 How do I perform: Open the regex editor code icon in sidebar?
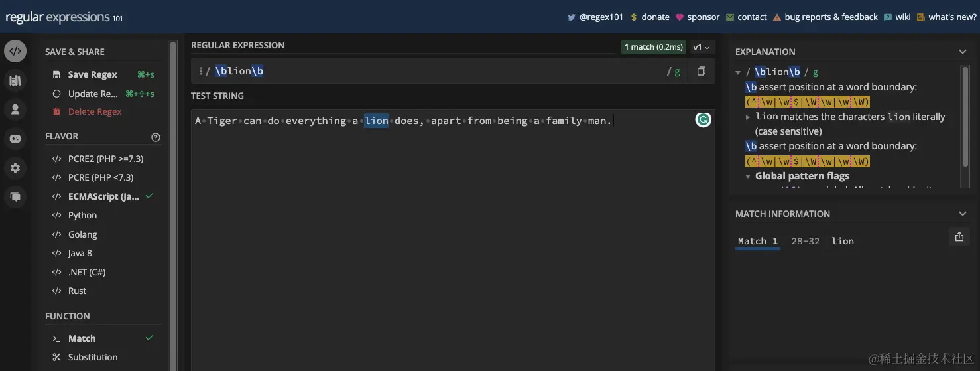click(15, 51)
